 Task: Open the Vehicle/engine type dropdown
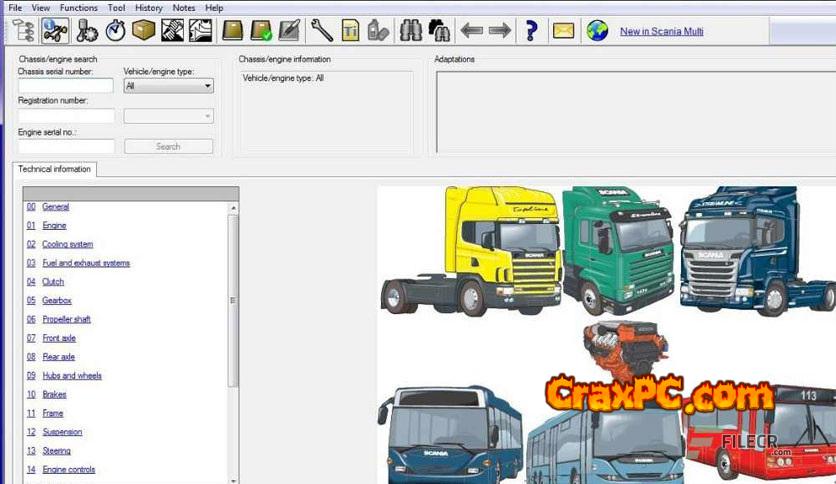click(x=168, y=86)
